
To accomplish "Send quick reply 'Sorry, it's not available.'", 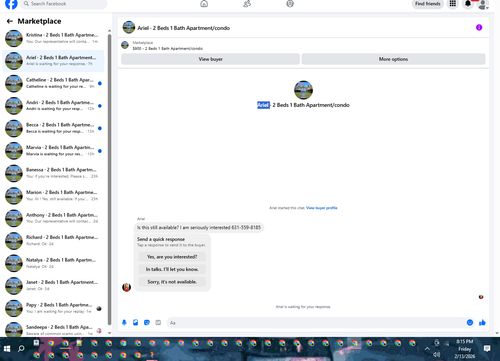I will point(172,282).
